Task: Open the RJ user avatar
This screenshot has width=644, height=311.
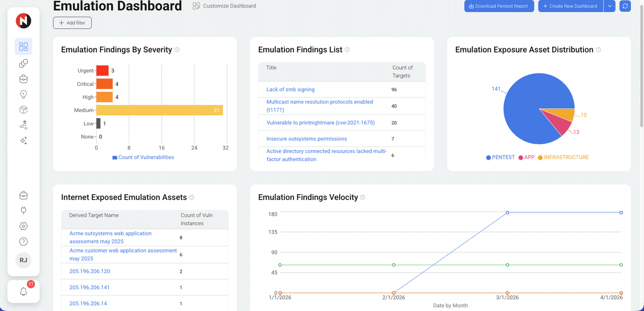Action: tap(24, 260)
